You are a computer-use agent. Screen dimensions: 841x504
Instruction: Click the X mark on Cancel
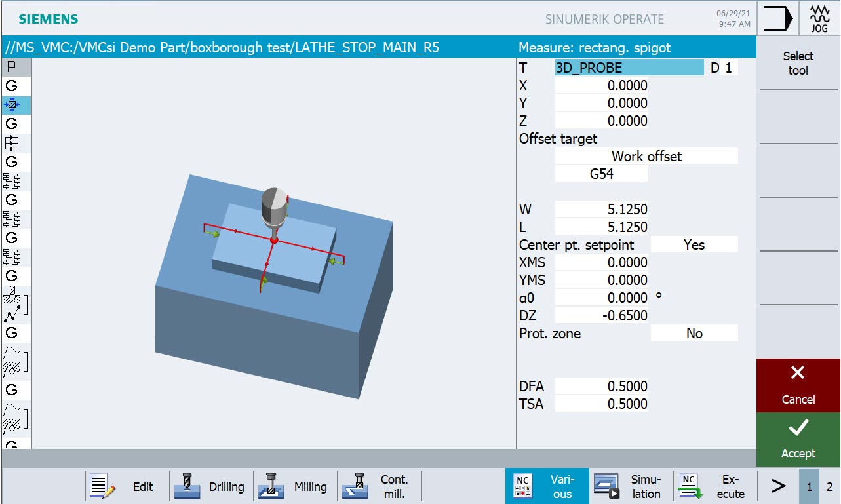tap(798, 373)
